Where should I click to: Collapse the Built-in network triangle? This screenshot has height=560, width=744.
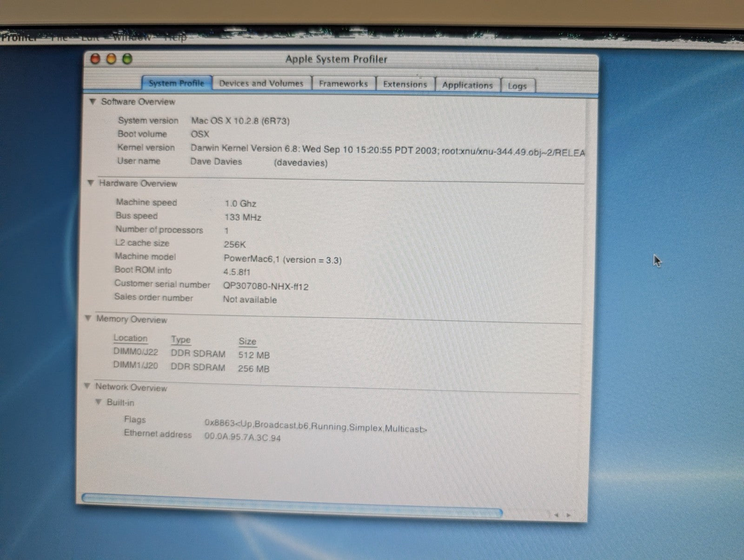98,402
